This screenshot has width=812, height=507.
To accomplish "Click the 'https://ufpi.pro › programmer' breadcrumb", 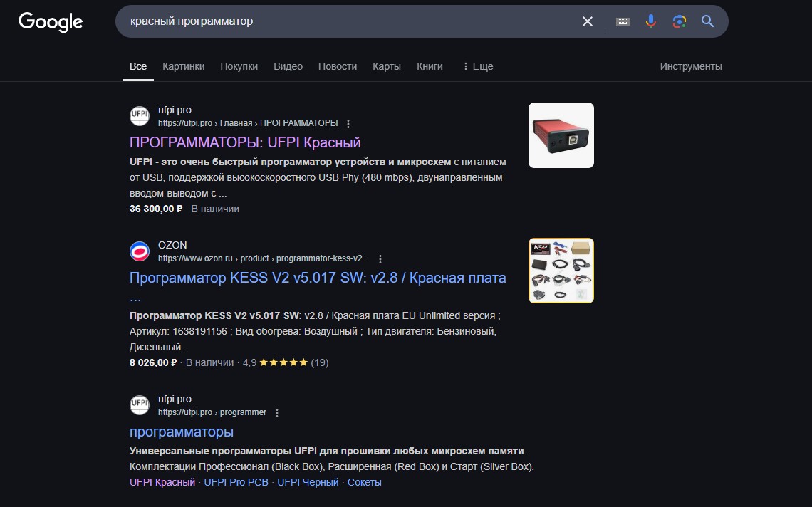I will coord(212,412).
